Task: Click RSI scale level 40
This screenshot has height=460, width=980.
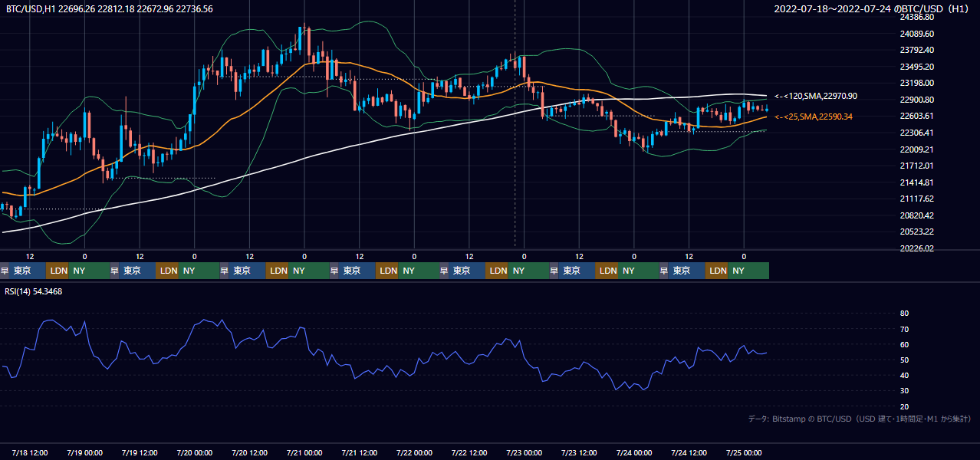Action: pos(904,375)
